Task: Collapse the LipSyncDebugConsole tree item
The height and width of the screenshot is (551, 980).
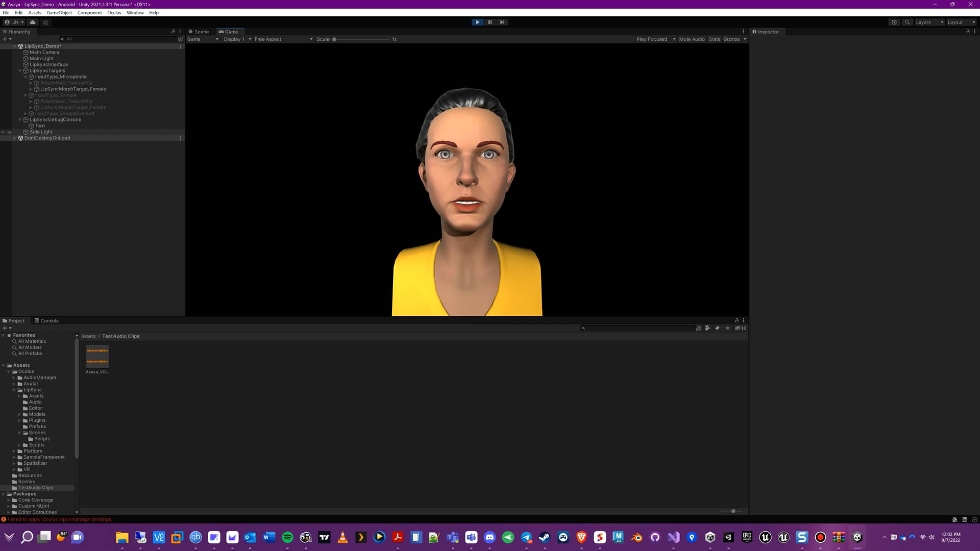Action: [20, 119]
